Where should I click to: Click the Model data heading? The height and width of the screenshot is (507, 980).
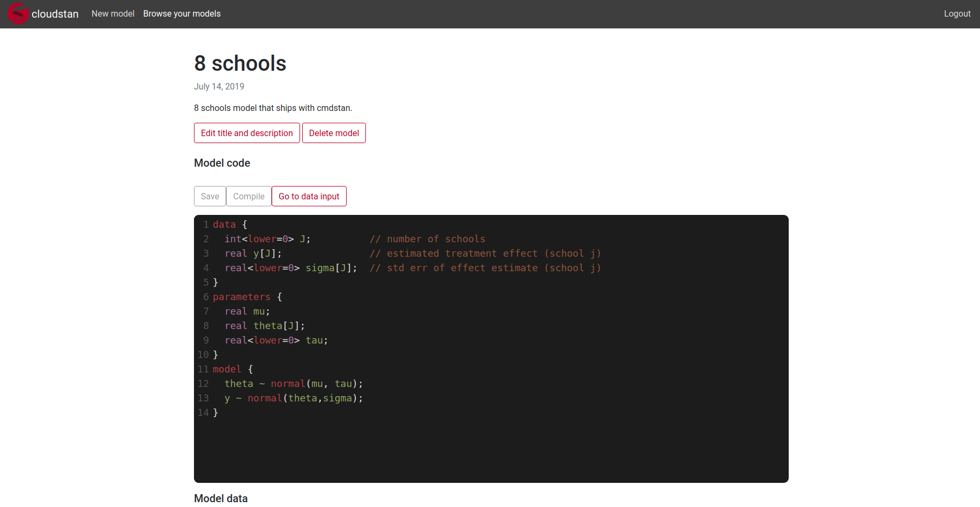pos(221,498)
